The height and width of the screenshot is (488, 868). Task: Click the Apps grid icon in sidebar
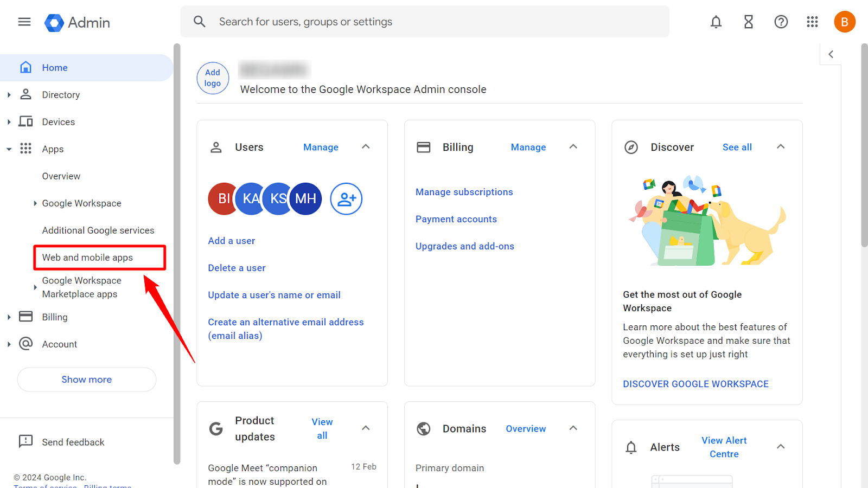(25, 149)
